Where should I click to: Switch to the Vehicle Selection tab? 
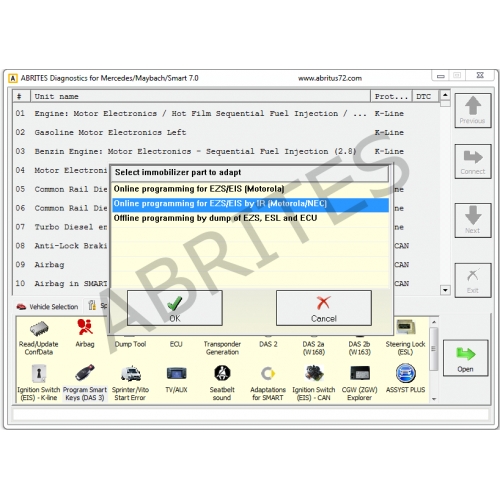click(x=47, y=306)
